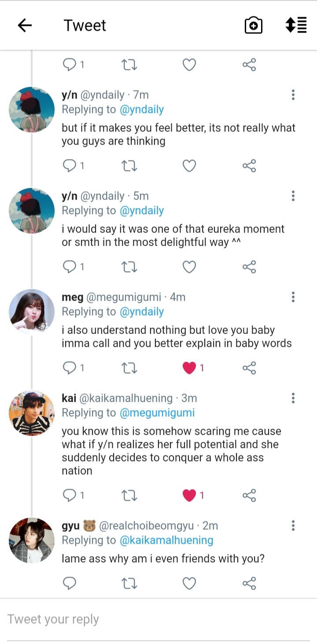Tap the camera add icon in header
Image resolution: width=317 pixels, height=644 pixels.
(x=254, y=25)
